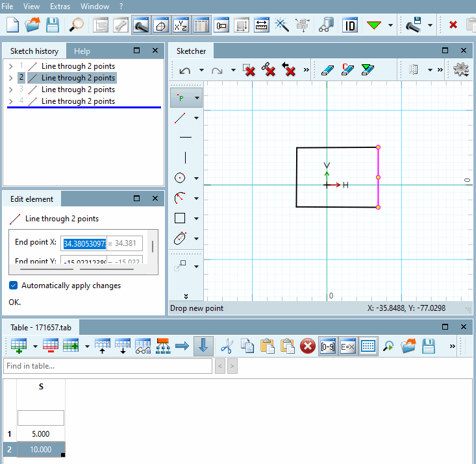Click the Find in table search field
Screen dimensions: 476x464
coord(107,366)
